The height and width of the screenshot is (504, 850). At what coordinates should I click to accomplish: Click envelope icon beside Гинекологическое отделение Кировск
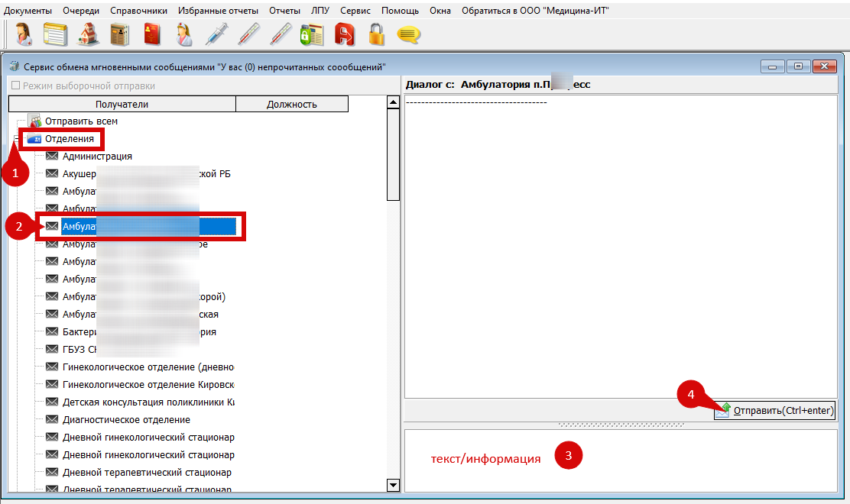coord(52,384)
